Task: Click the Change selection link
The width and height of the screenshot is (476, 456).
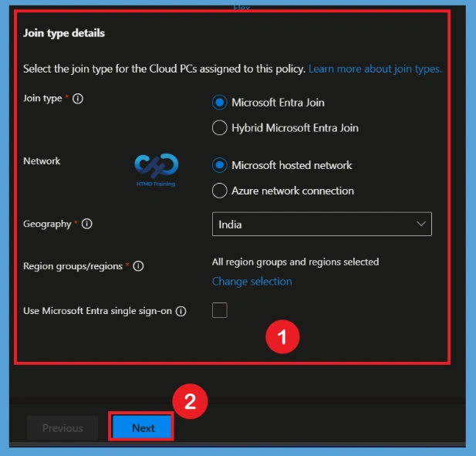Action: [x=252, y=282]
